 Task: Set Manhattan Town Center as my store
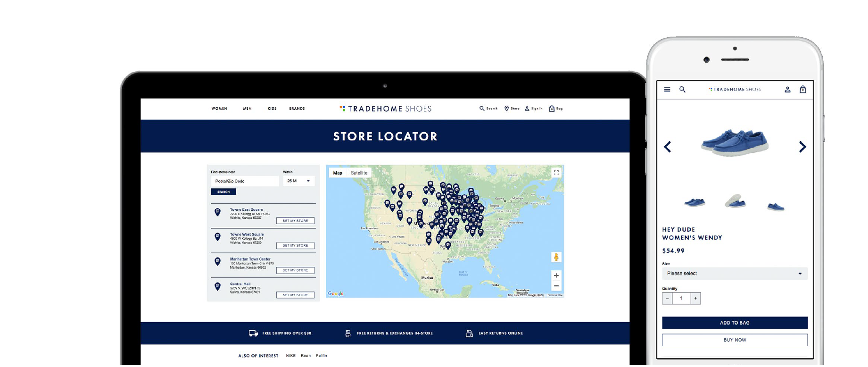click(x=295, y=270)
